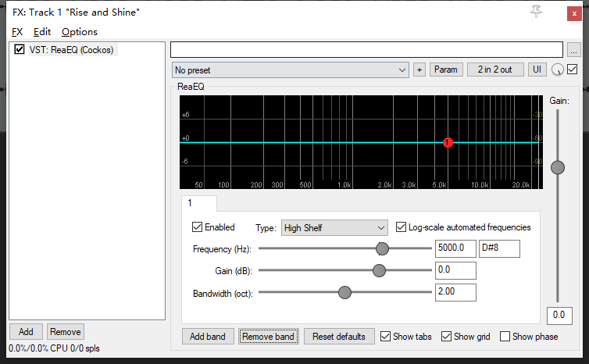
Task: Enable the Show phase checkbox
Action: (505, 336)
